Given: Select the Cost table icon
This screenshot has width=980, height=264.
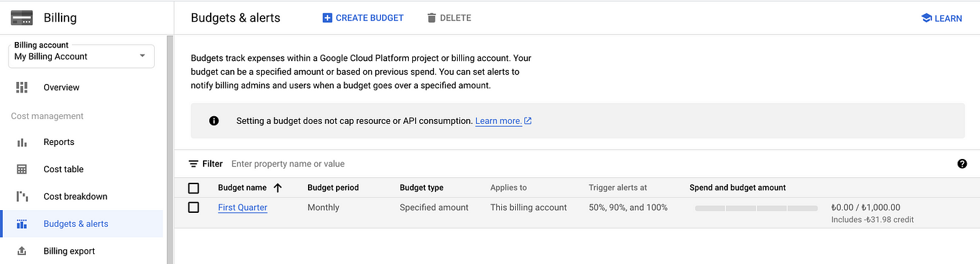Looking at the screenshot, I should [x=22, y=169].
